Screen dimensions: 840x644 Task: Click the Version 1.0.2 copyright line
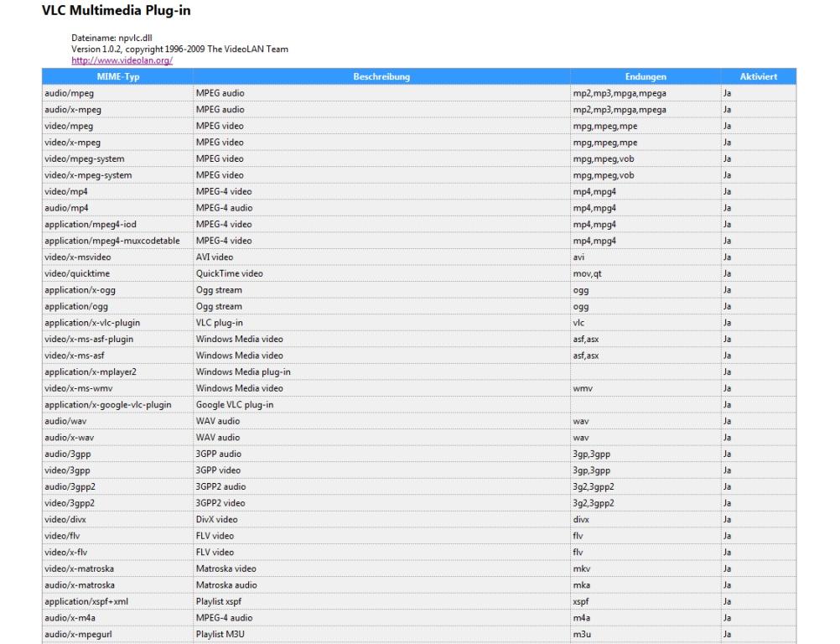pyautogui.click(x=179, y=49)
